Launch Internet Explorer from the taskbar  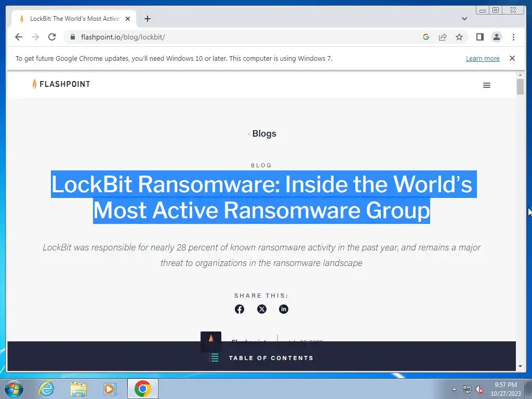[46, 389]
